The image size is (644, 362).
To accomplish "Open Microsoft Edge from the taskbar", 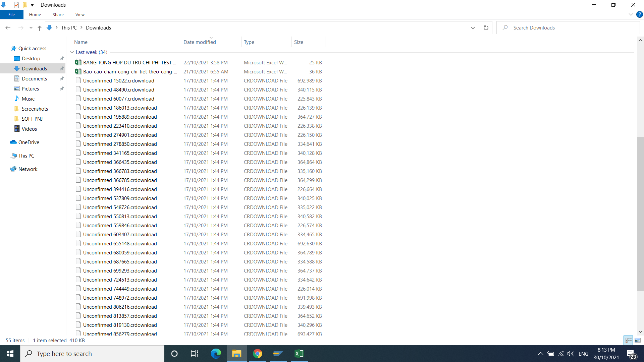I will click(216, 354).
